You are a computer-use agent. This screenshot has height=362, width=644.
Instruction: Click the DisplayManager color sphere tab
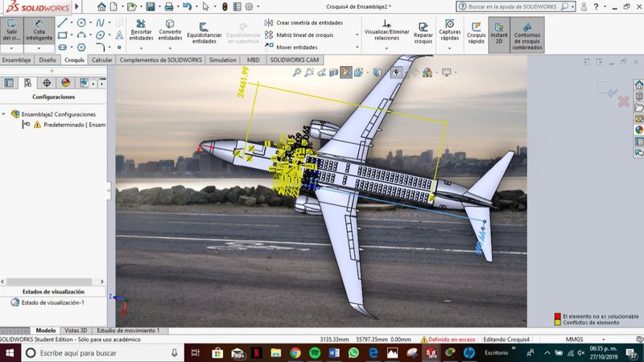[x=65, y=82]
